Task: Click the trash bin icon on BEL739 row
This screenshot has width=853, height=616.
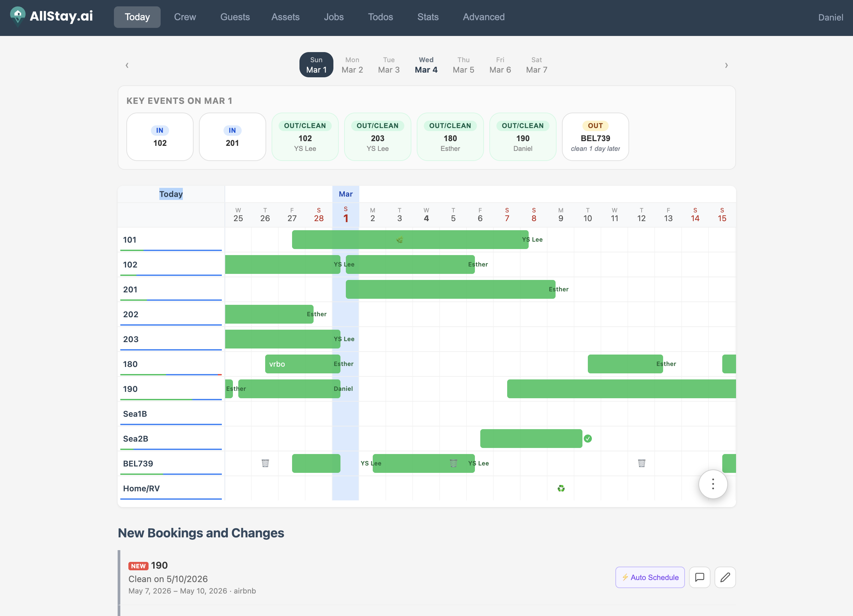Action: pyautogui.click(x=265, y=463)
